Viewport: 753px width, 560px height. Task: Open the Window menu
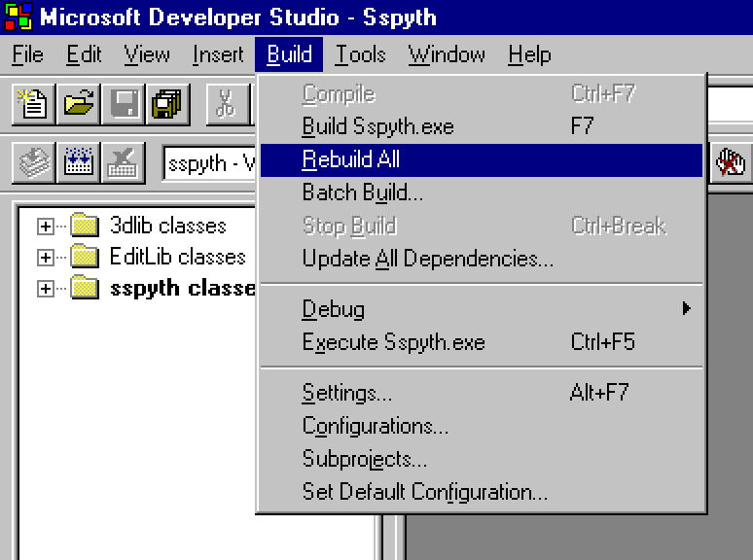pos(447,54)
